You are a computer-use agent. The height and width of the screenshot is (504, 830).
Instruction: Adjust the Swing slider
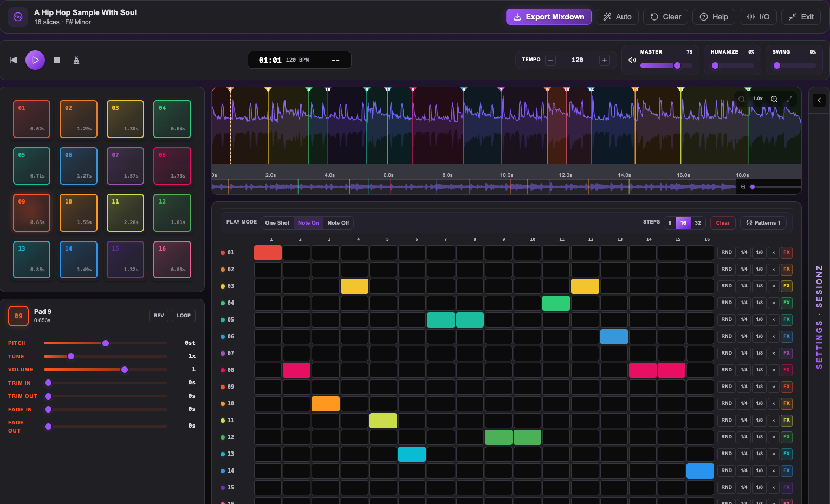[x=794, y=66]
